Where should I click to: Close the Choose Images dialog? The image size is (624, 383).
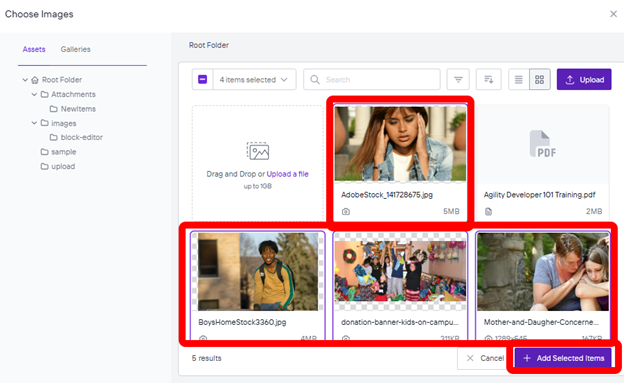point(613,14)
